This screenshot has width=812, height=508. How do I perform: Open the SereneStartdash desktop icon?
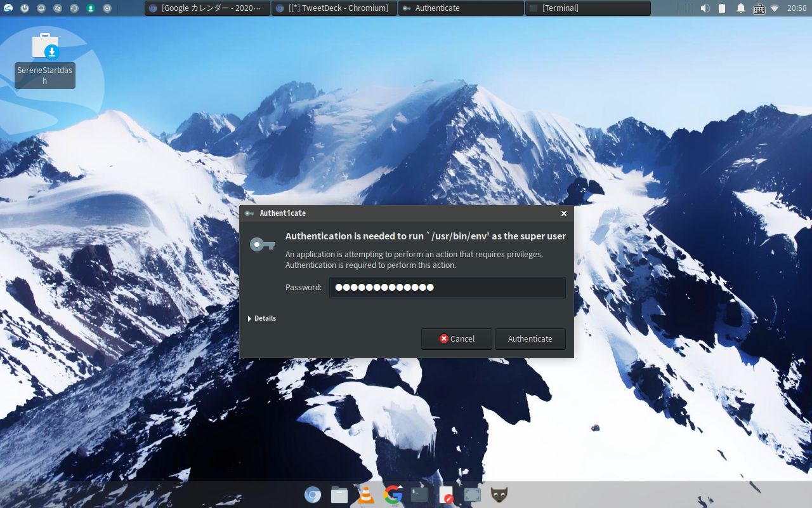(45, 59)
